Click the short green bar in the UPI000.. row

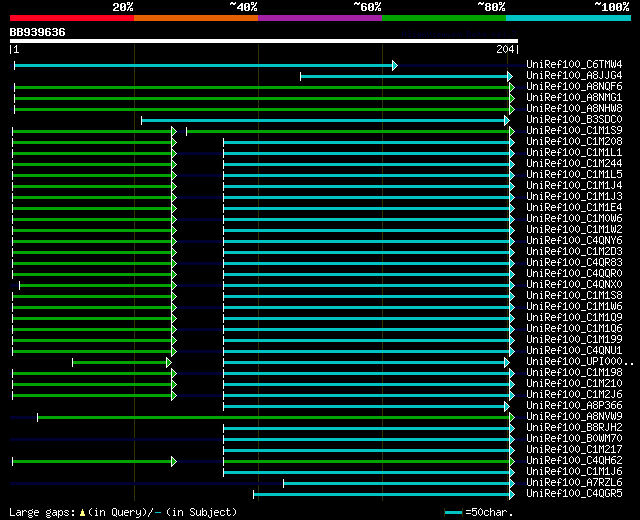click(120, 362)
